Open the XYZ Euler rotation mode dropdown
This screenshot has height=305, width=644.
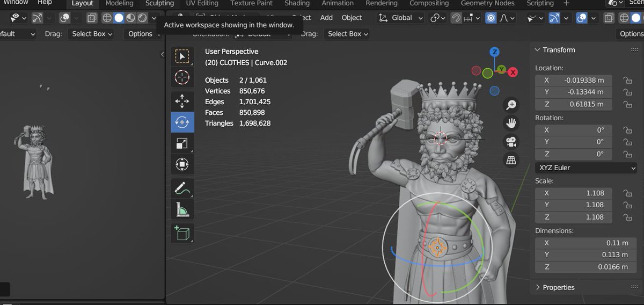pos(586,168)
